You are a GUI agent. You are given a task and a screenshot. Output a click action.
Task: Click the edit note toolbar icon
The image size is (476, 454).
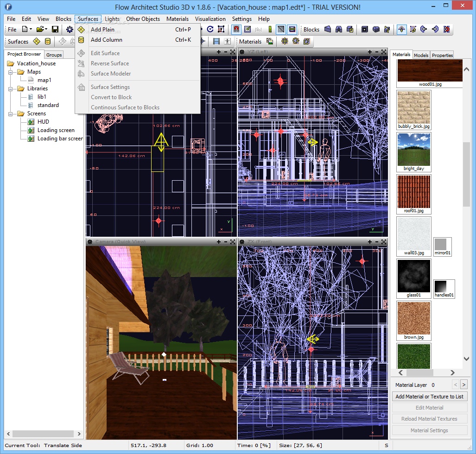click(x=248, y=29)
